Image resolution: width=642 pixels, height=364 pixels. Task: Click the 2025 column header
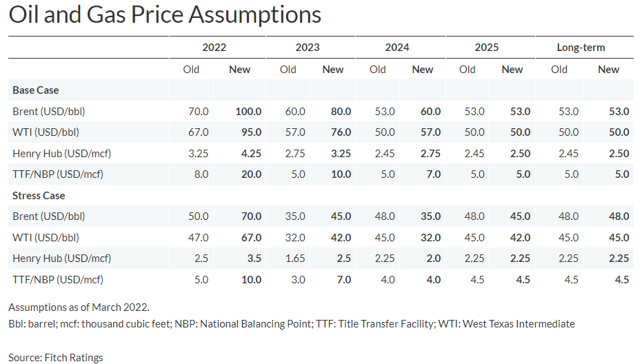(487, 48)
